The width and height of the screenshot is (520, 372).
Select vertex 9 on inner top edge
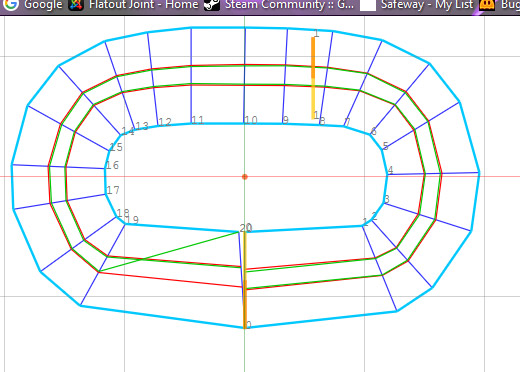click(x=283, y=124)
